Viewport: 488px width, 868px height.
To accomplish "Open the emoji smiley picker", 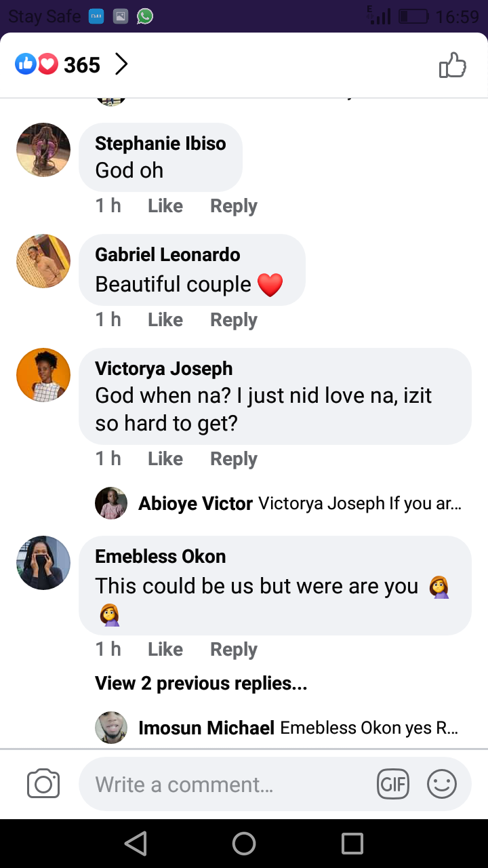I will click(441, 785).
